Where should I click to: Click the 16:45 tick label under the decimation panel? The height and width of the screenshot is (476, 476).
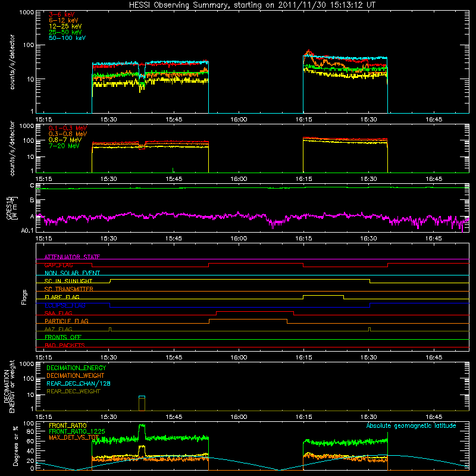(x=434, y=417)
